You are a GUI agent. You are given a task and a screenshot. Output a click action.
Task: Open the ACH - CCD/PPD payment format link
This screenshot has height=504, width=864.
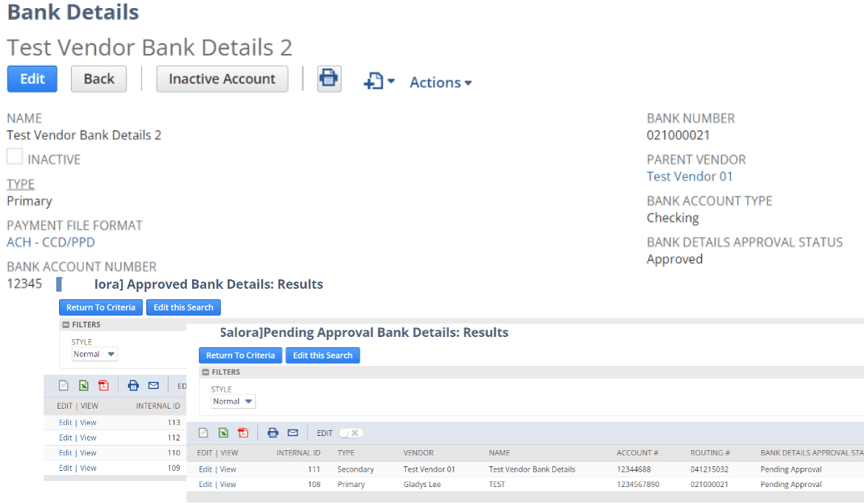tap(51, 242)
